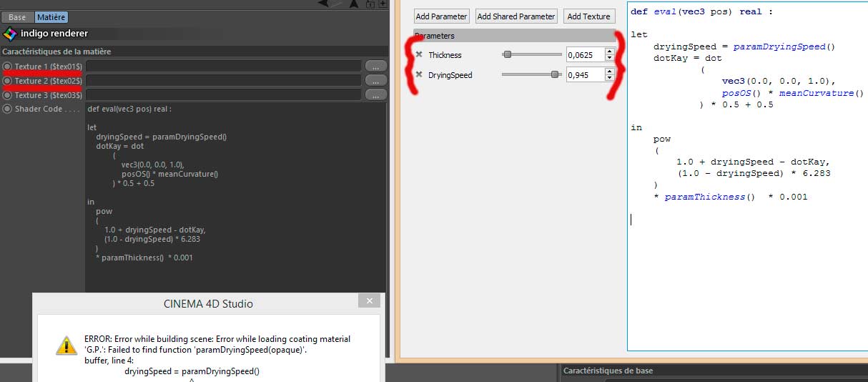The image size is (868, 382).
Task: Click the lock icon at panel top
Action: (x=370, y=4)
